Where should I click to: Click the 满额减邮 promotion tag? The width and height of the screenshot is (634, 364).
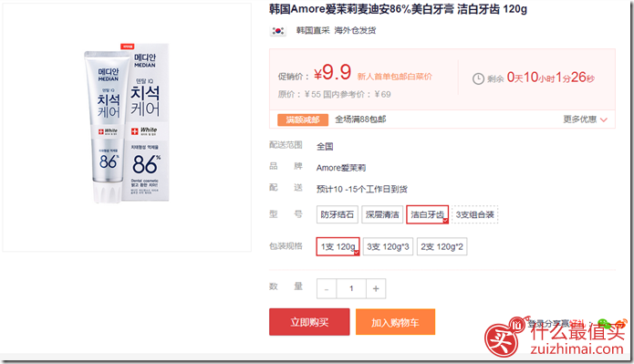point(303,120)
